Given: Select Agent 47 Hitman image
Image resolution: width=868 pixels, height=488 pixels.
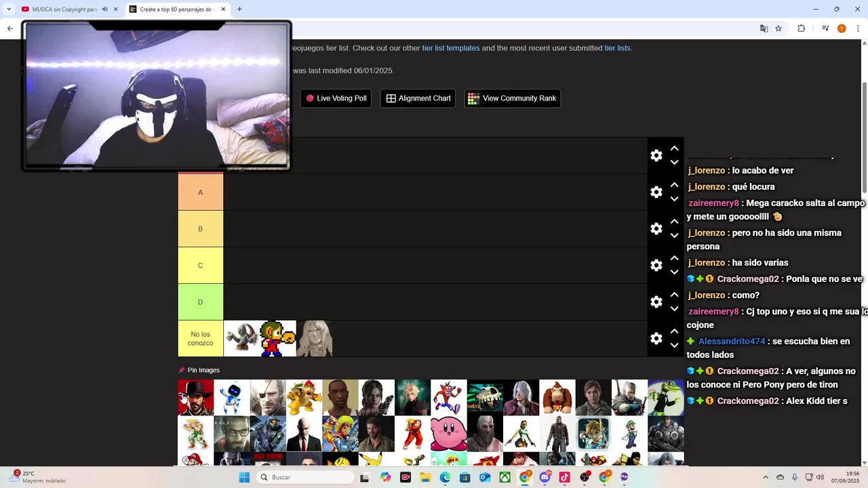Looking at the screenshot, I should point(304,434).
